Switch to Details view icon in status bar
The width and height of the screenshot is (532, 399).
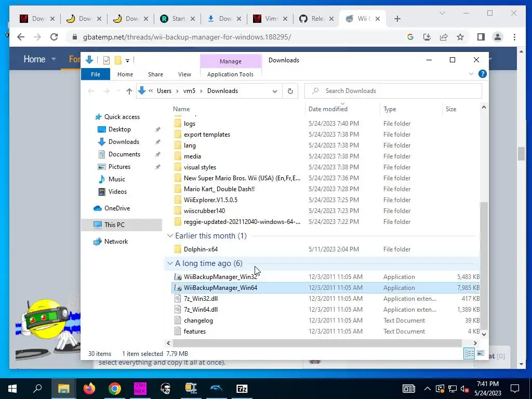pyautogui.click(x=469, y=353)
